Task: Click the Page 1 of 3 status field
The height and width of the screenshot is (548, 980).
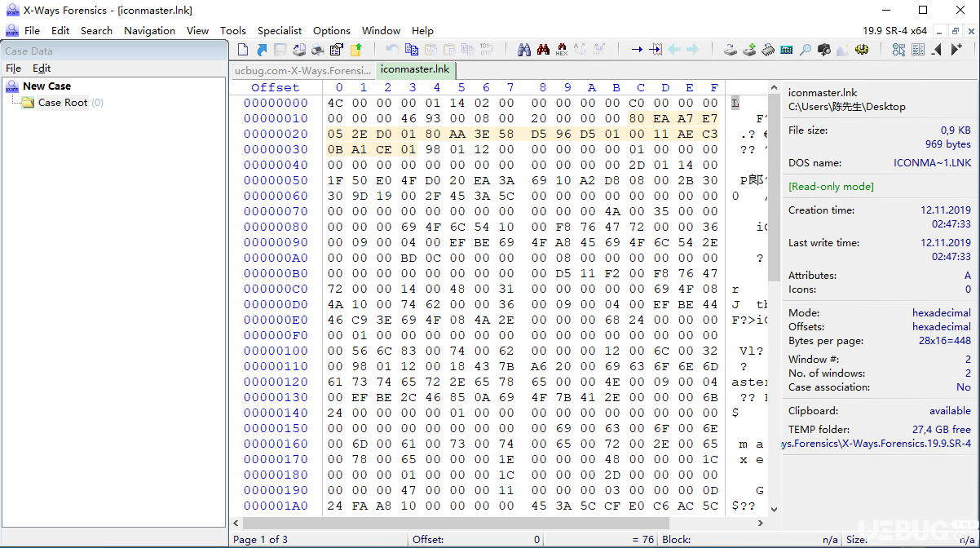Action: click(318, 539)
